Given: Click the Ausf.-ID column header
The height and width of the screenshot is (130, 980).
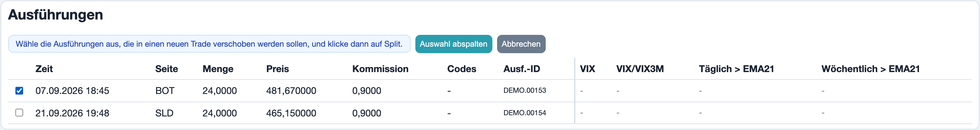Looking at the screenshot, I should pos(522,69).
